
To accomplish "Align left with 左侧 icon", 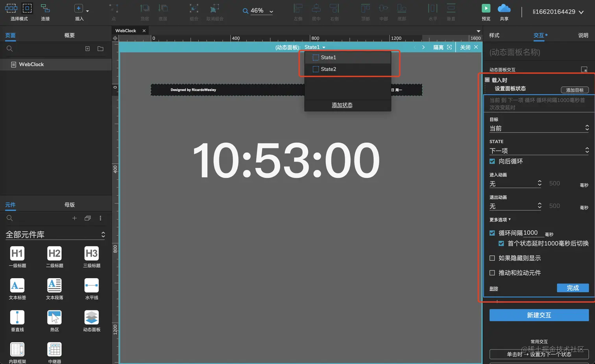I will (x=298, y=8).
